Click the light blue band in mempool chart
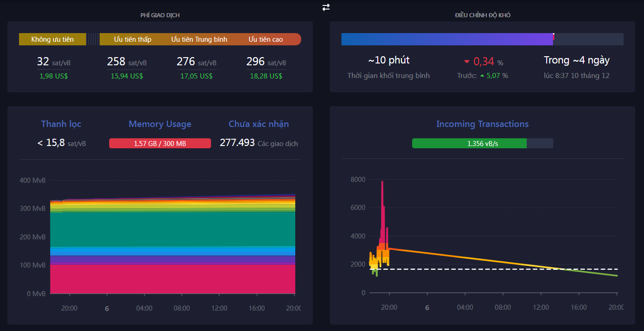Viewport: 644px width, 331px height. [x=173, y=251]
